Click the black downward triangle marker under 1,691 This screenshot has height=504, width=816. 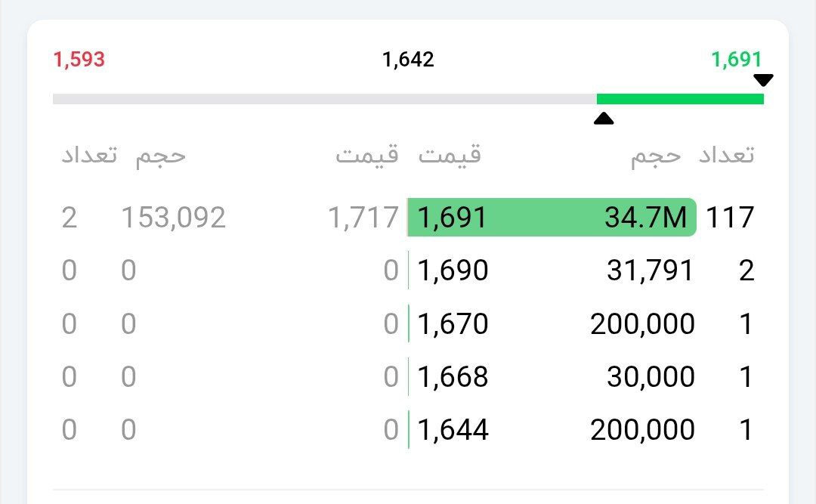(763, 80)
